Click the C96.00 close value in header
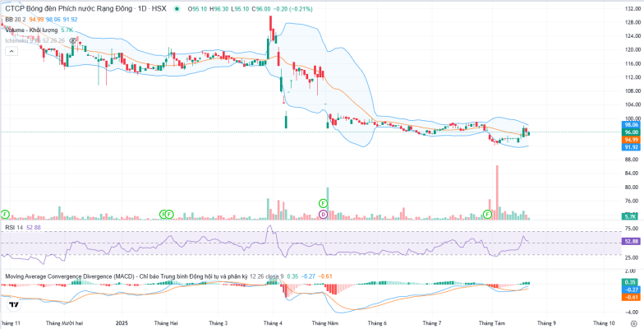The width and height of the screenshot is (644, 329). point(261,8)
